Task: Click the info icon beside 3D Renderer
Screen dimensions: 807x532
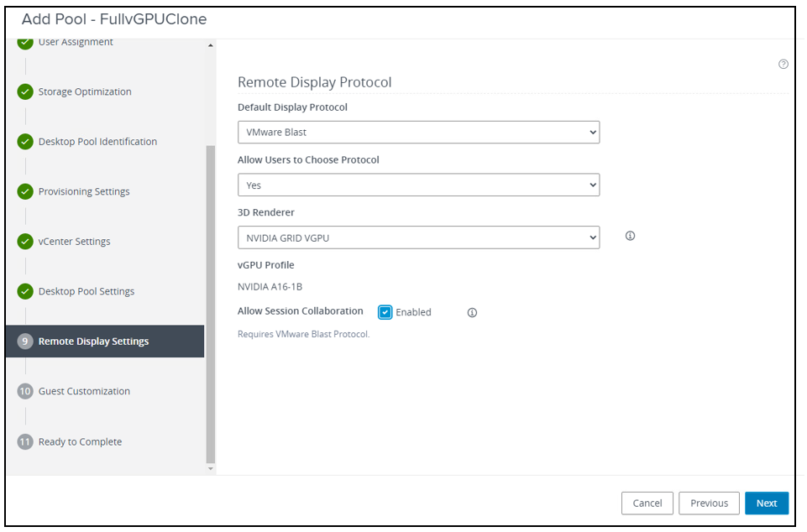Action: 629,236
